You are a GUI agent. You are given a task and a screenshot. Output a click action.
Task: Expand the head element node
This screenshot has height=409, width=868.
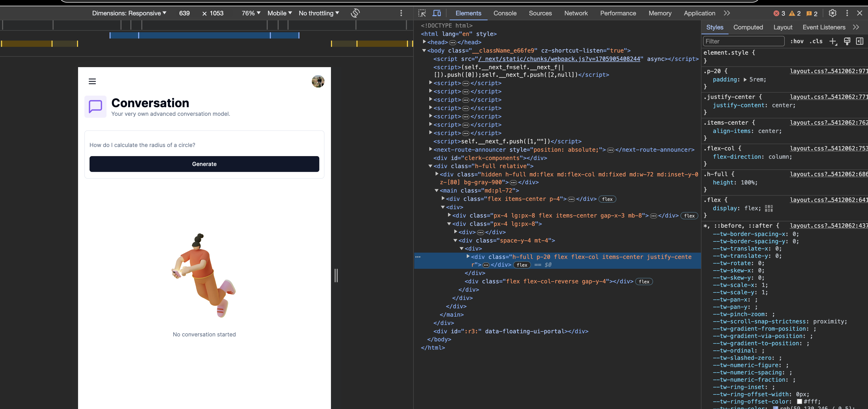point(425,42)
